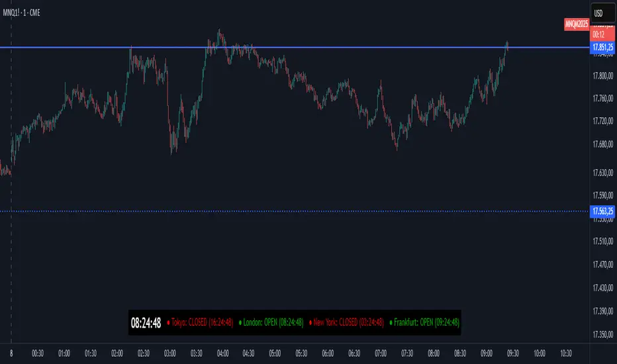Image resolution: width=617 pixels, height=364 pixels.
Task: Click the 01:00 time axis label
Action: pyautogui.click(x=64, y=353)
